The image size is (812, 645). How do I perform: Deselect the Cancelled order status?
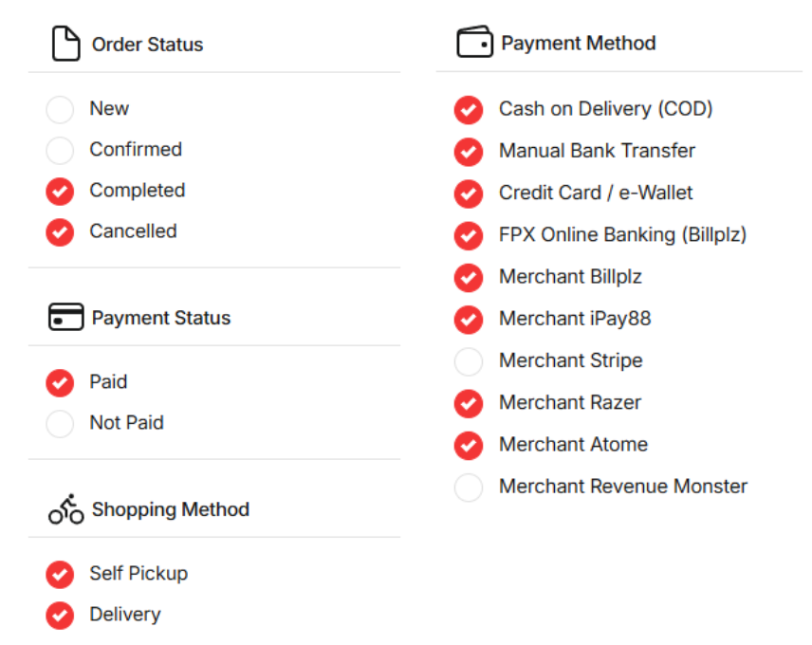point(60,231)
